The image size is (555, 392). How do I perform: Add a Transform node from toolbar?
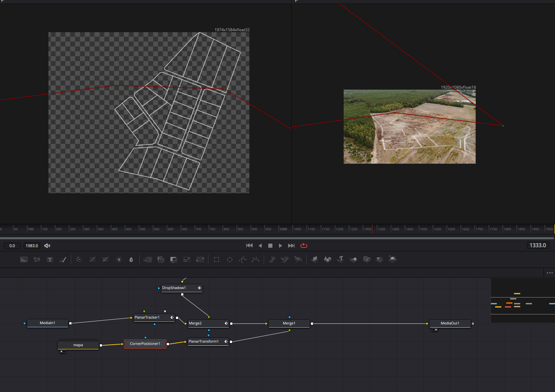coord(200,259)
